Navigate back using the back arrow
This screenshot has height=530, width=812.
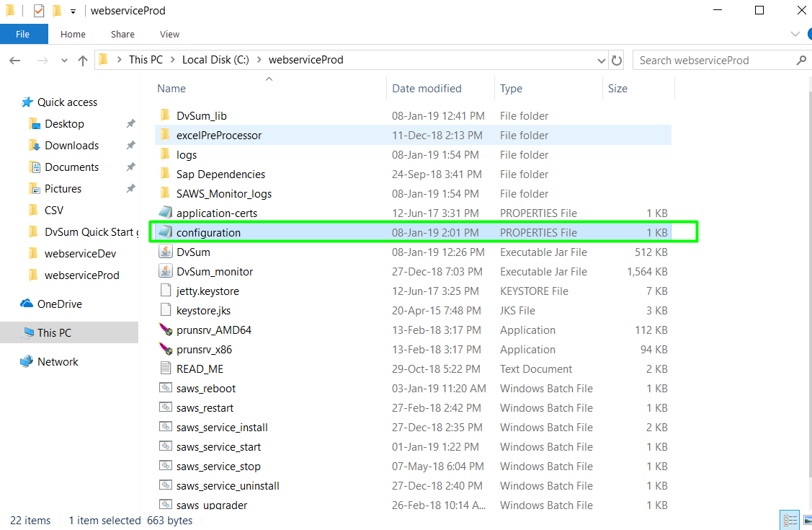14,60
